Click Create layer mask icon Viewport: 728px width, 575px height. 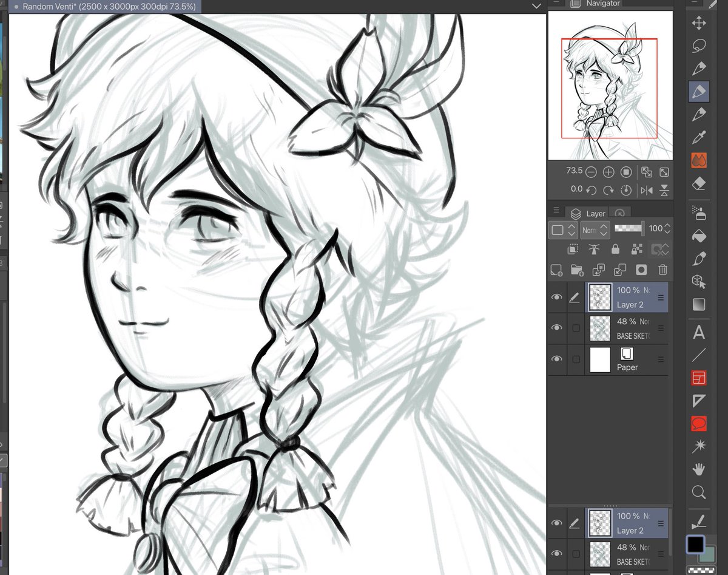point(641,270)
